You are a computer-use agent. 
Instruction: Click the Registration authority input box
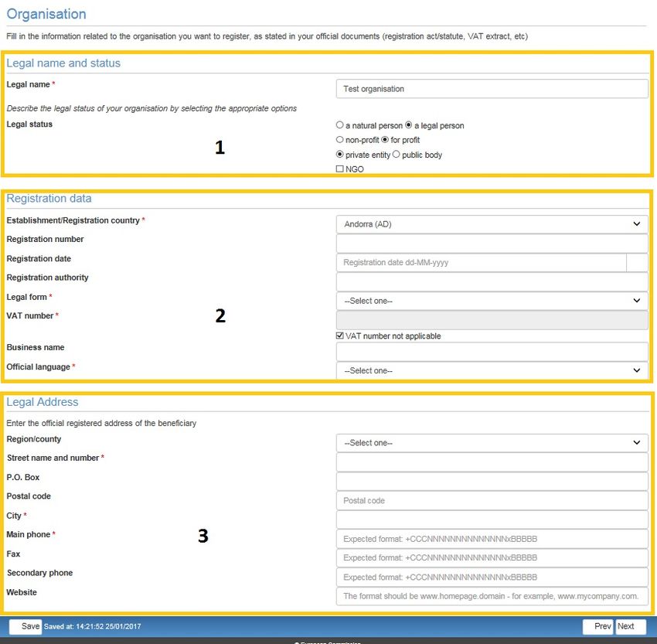(x=492, y=282)
